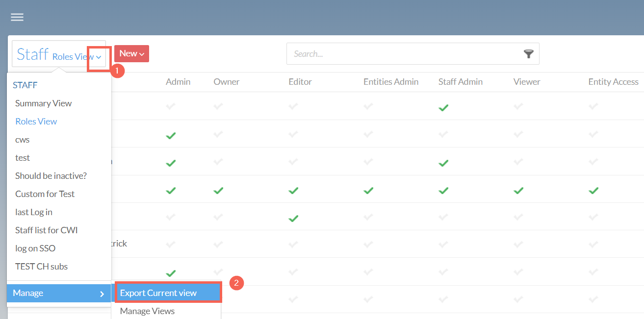
Task: Select the cws view
Action: (23, 140)
